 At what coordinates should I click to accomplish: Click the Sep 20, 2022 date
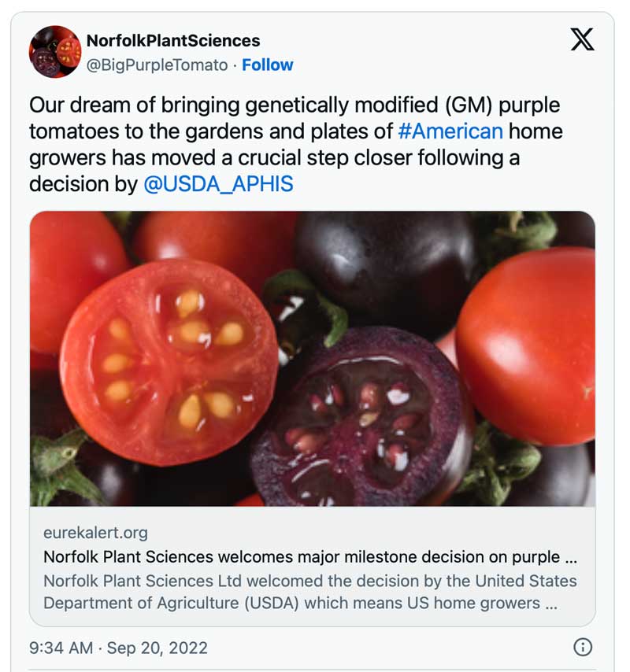coord(157,648)
